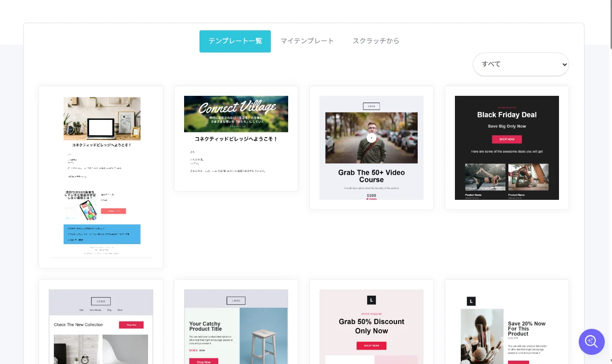
Task: Choose the laptop desk welcome template
Action: coord(101,177)
